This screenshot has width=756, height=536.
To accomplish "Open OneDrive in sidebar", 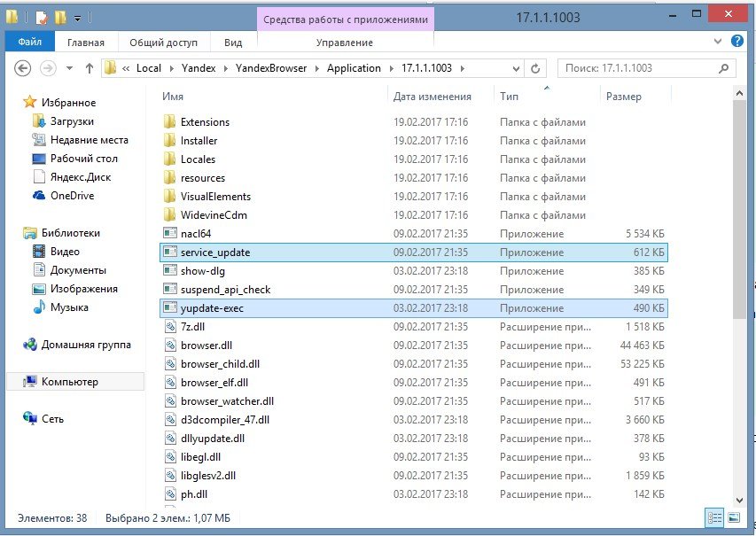I will [x=73, y=195].
